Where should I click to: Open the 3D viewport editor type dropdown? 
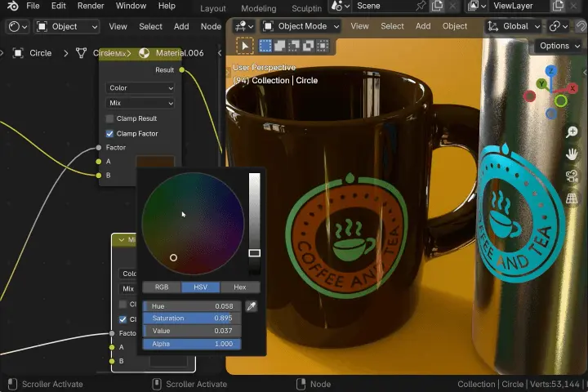pyautogui.click(x=243, y=26)
